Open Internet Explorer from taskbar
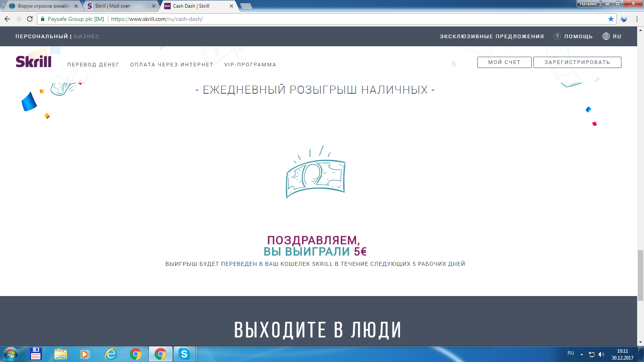Screen dimensions: 644x362 tap(110, 354)
